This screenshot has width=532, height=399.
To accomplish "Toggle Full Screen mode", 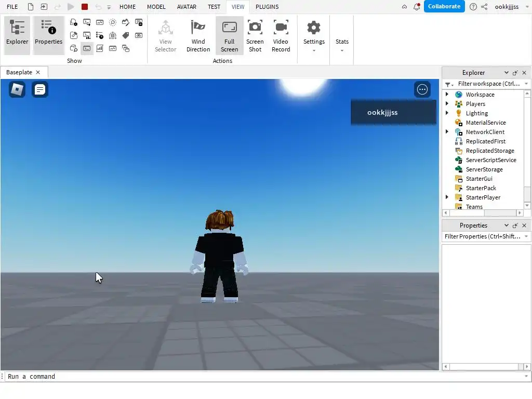I will tap(229, 36).
